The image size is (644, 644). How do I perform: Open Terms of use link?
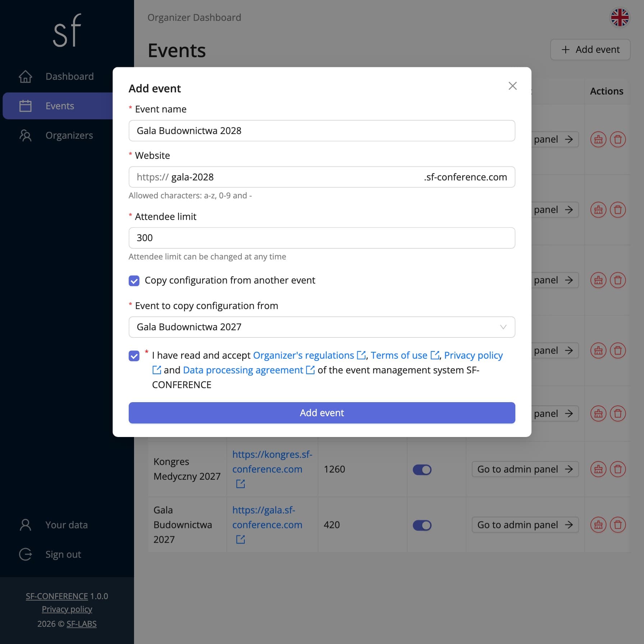coord(405,355)
